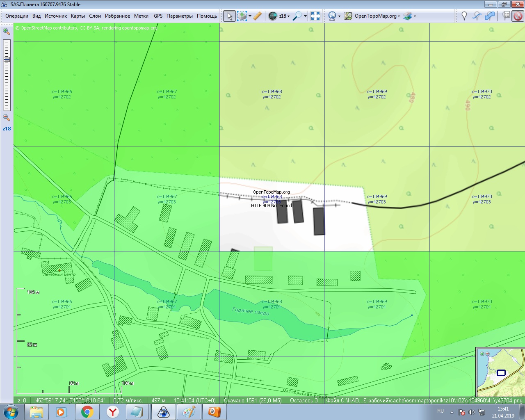This screenshot has height=420, width=525.
Task: Open Google Chrome from the taskbar
Action: (87, 412)
